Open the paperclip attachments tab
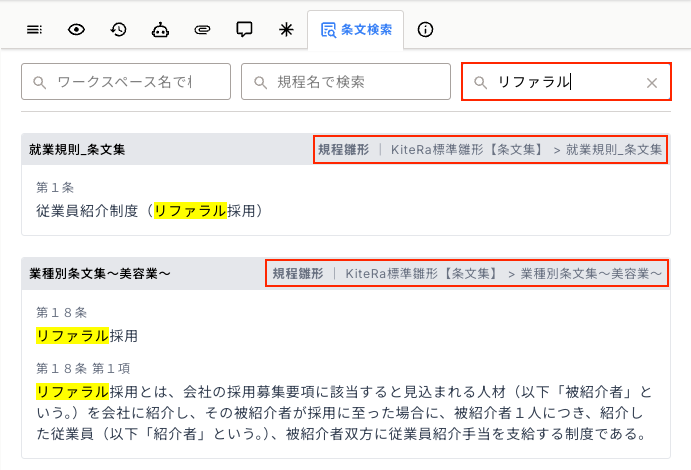 click(202, 30)
